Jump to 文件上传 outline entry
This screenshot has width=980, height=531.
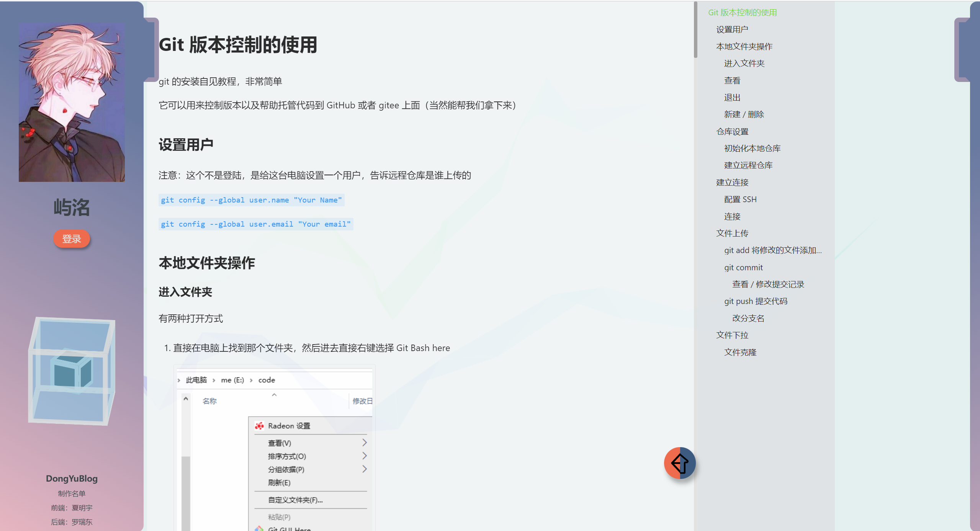point(732,233)
